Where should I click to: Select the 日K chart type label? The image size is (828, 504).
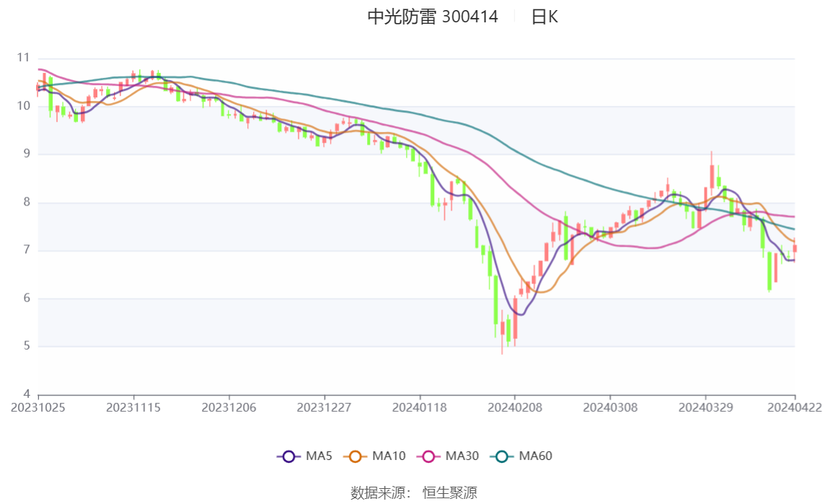(x=545, y=17)
